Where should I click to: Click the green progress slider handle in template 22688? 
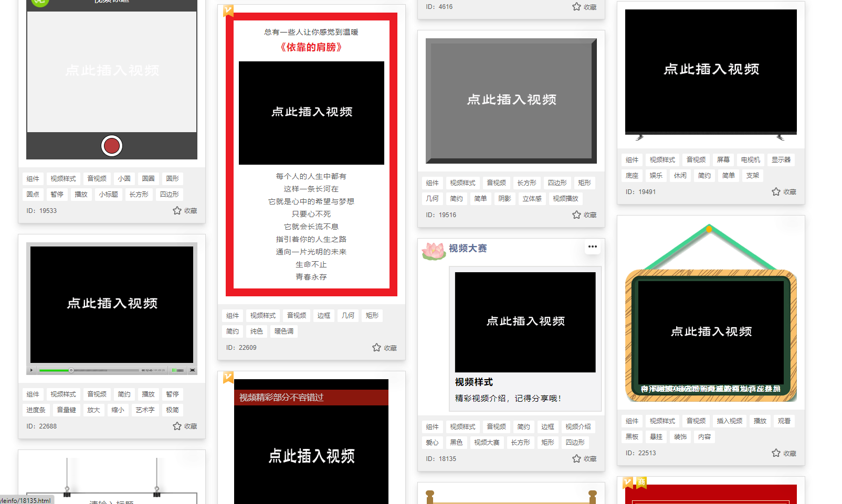point(71,370)
